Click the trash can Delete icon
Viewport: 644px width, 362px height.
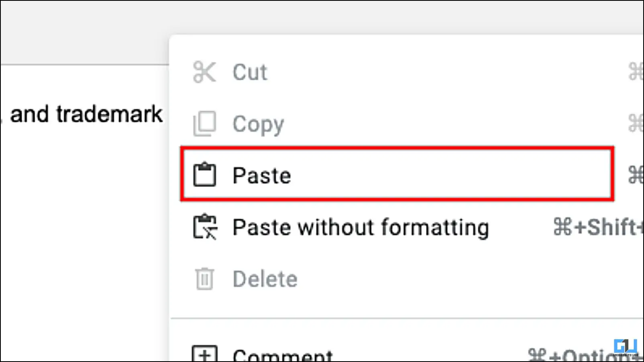(x=204, y=279)
